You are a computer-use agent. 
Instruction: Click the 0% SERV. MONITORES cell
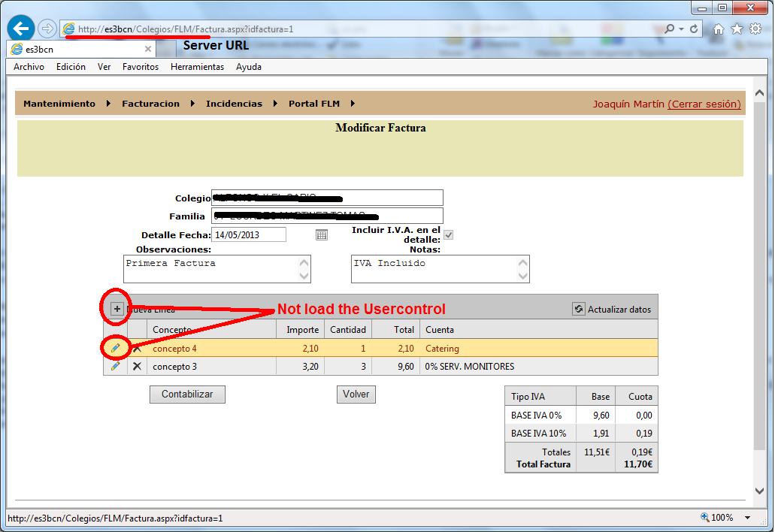point(539,367)
